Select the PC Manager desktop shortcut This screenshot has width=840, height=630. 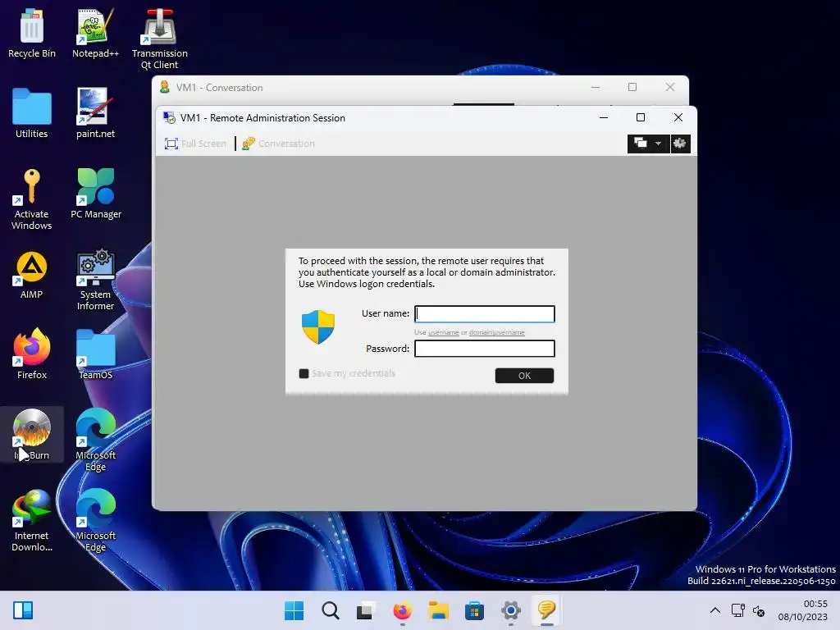click(x=96, y=194)
